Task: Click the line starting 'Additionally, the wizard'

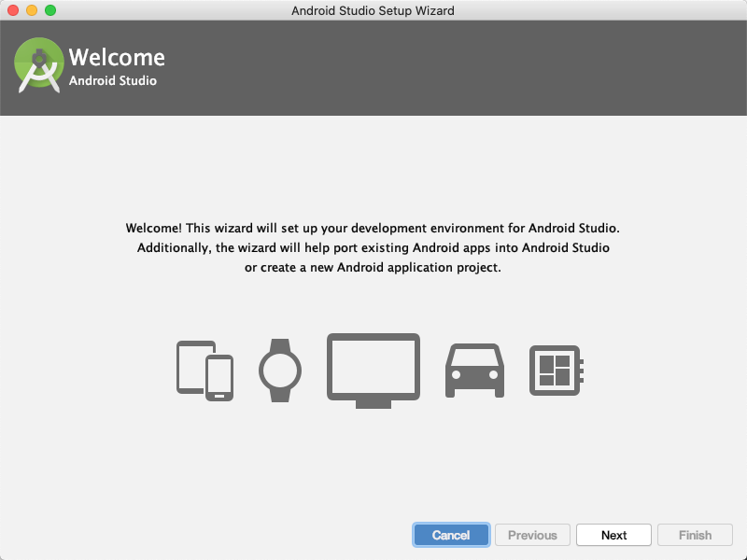Action: pyautogui.click(x=373, y=247)
